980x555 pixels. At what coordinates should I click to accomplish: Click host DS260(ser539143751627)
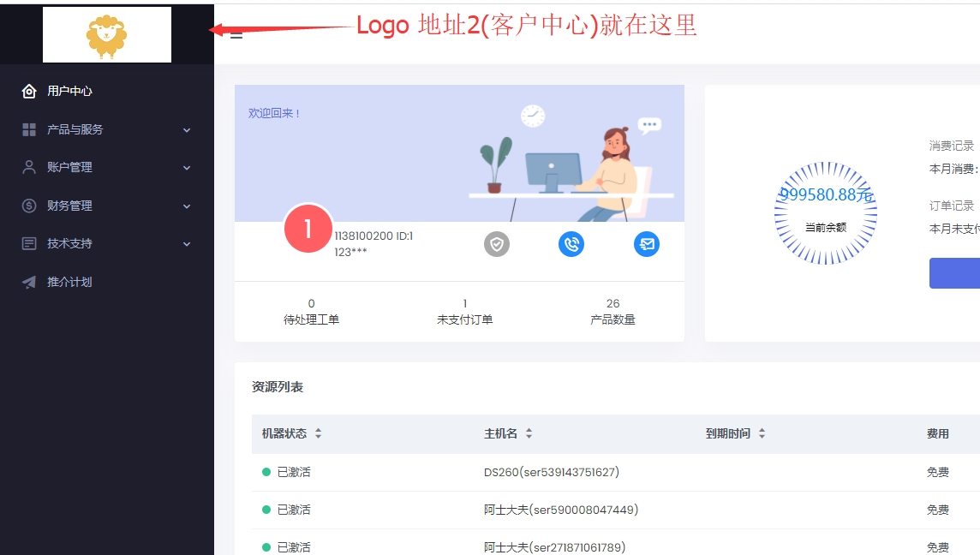click(552, 472)
